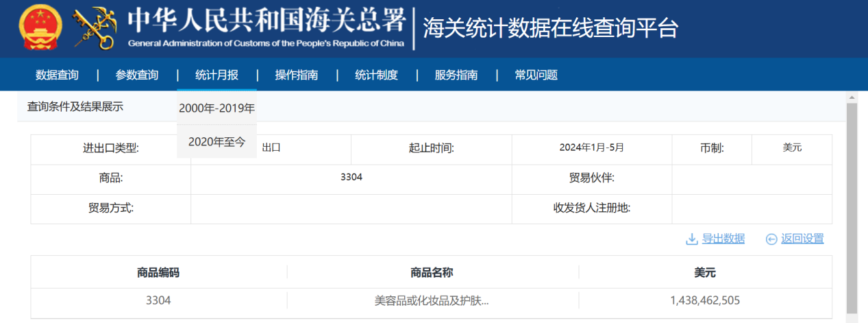Screen dimensions: 868x323
Task: Click the 起止时间 label
Action: click(x=432, y=148)
